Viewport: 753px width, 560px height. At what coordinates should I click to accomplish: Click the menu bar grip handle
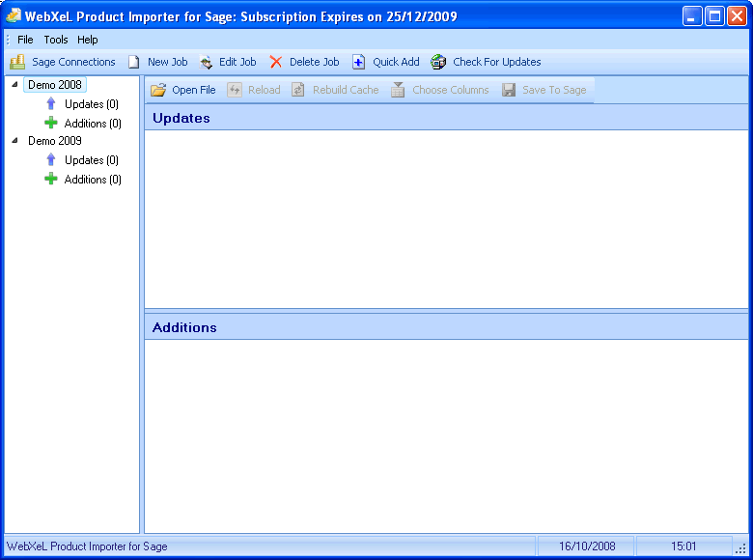point(8,40)
